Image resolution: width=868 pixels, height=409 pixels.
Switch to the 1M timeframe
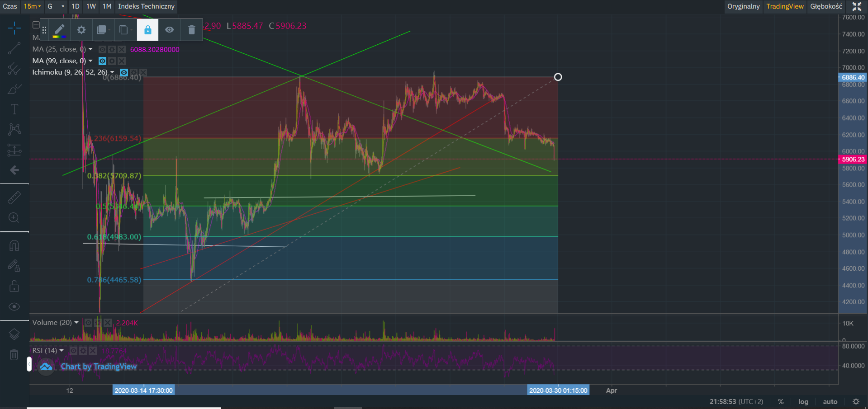coord(107,6)
